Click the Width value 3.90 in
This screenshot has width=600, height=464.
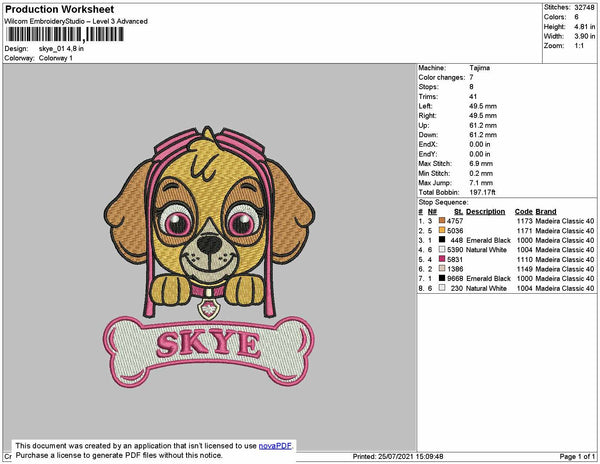point(584,36)
